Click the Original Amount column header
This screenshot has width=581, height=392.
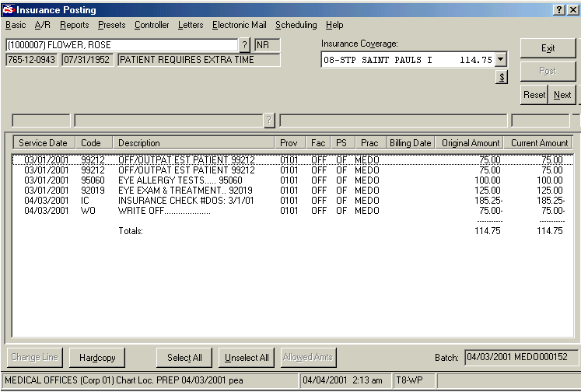tap(470, 142)
